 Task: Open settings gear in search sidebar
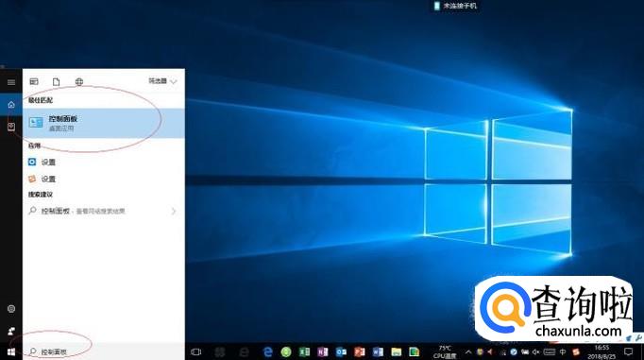point(11,309)
